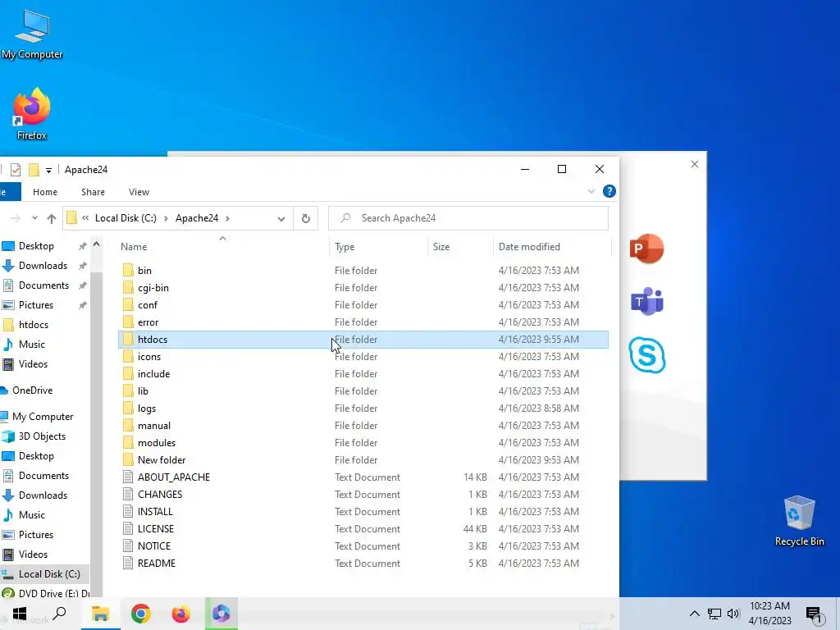The image size is (840, 630).
Task: Select the lib folder
Action: pos(363,391)
